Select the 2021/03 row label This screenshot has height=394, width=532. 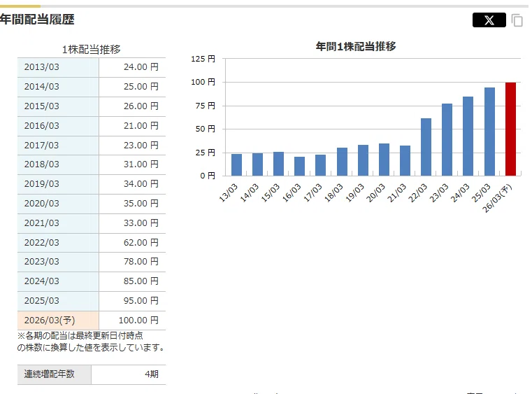click(x=42, y=223)
